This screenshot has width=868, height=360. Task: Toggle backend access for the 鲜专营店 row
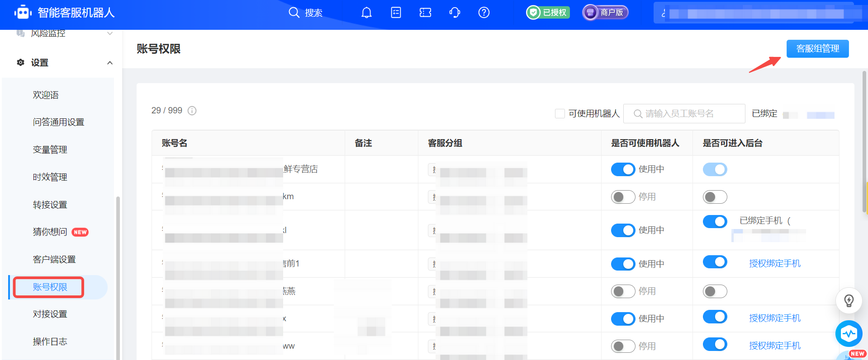click(715, 169)
